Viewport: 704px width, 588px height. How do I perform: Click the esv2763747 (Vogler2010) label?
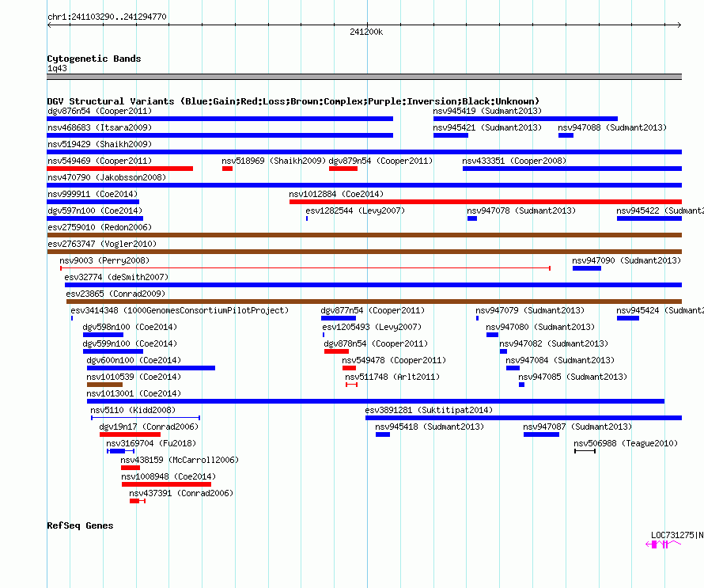[x=102, y=244]
